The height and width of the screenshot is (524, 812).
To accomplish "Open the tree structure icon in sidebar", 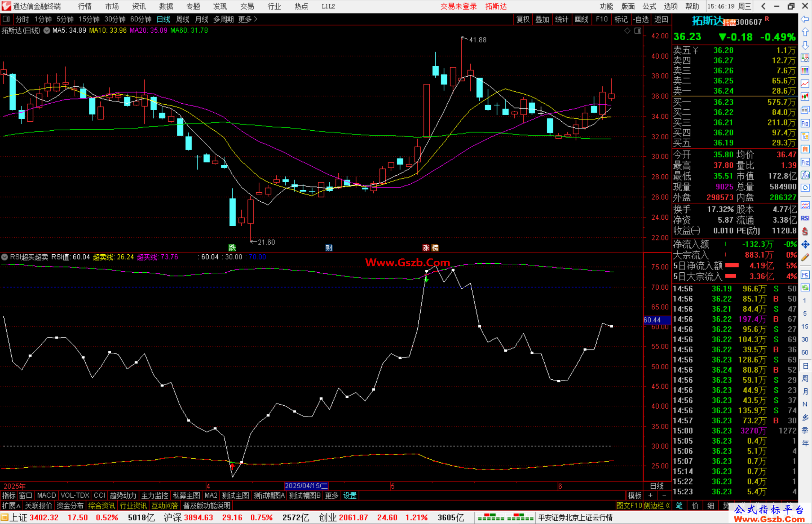I will [x=805, y=136].
